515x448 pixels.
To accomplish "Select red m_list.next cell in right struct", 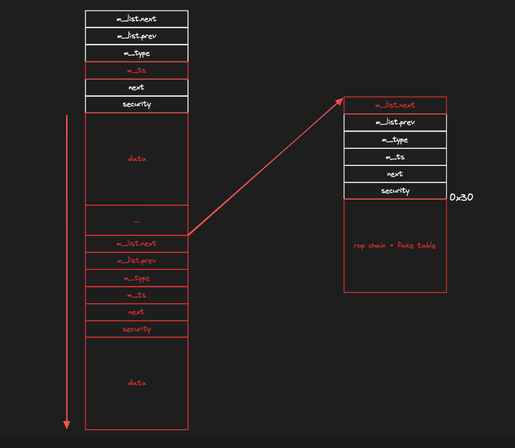I will (x=395, y=105).
